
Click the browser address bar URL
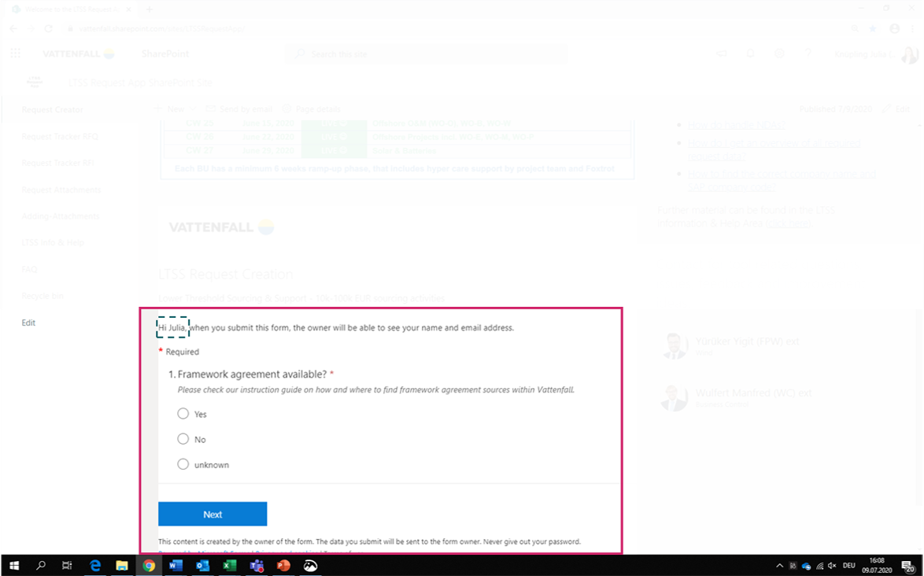[x=161, y=28]
